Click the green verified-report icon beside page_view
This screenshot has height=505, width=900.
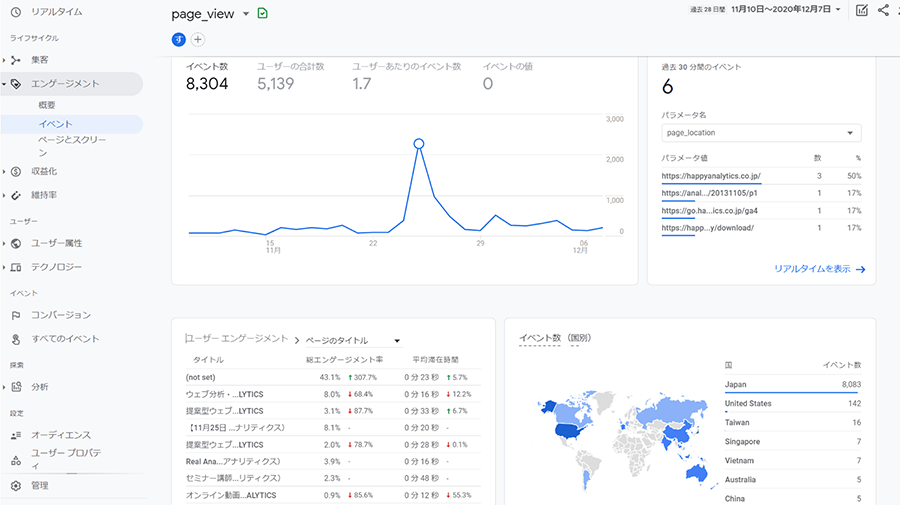(262, 13)
